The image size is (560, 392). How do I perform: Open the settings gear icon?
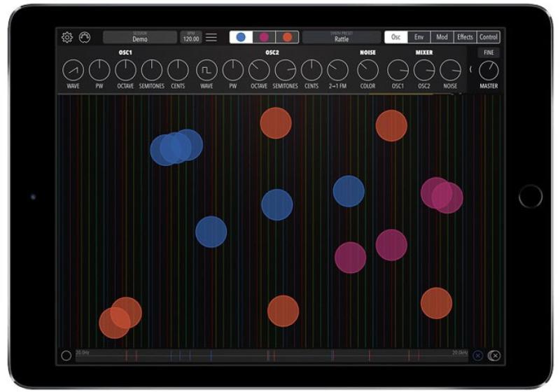coord(67,38)
